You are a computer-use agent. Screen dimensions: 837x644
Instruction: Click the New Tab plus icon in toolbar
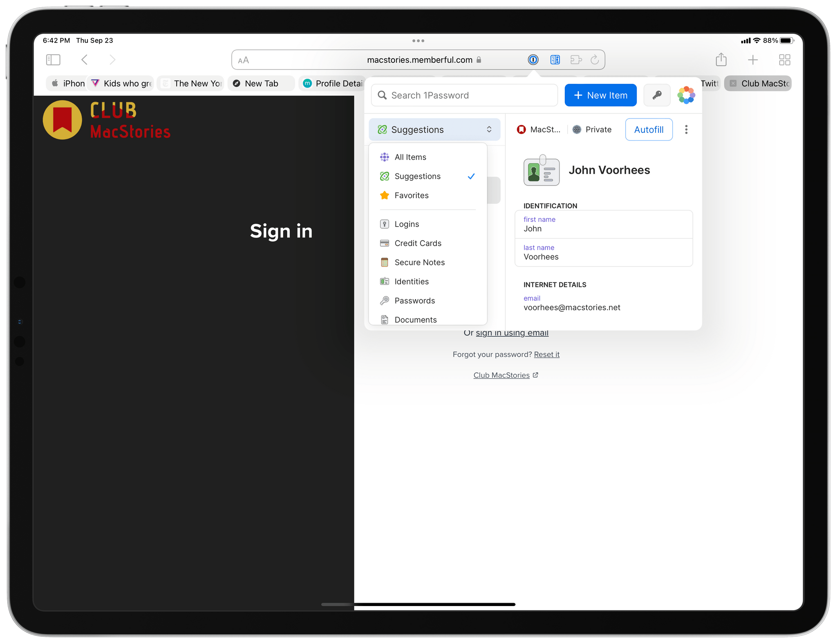(754, 60)
